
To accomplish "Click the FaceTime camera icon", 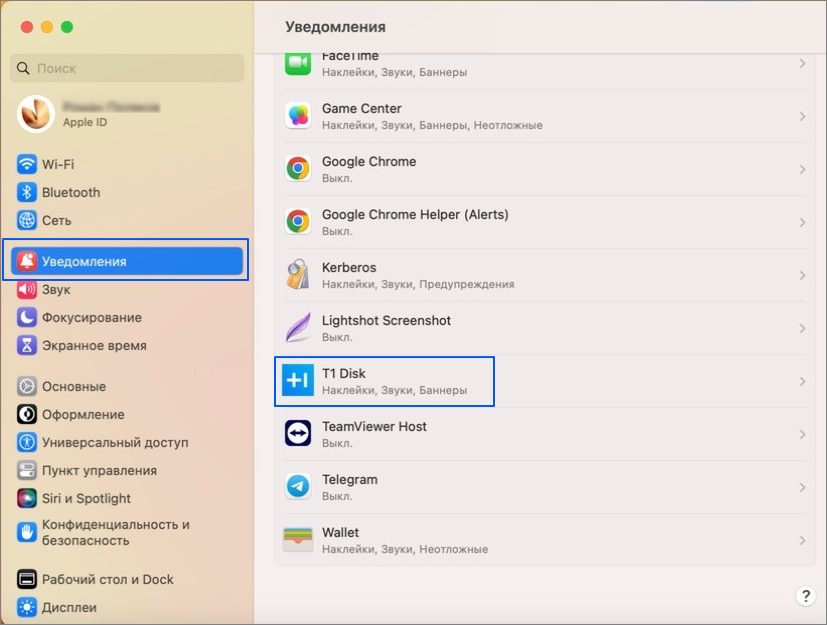I will point(298,64).
